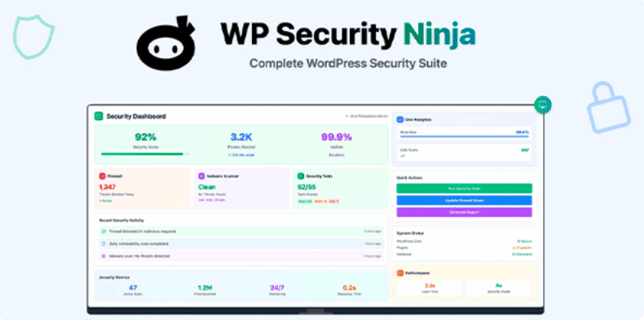
Task: Click the Database status row
Action: pyautogui.click(x=464, y=254)
